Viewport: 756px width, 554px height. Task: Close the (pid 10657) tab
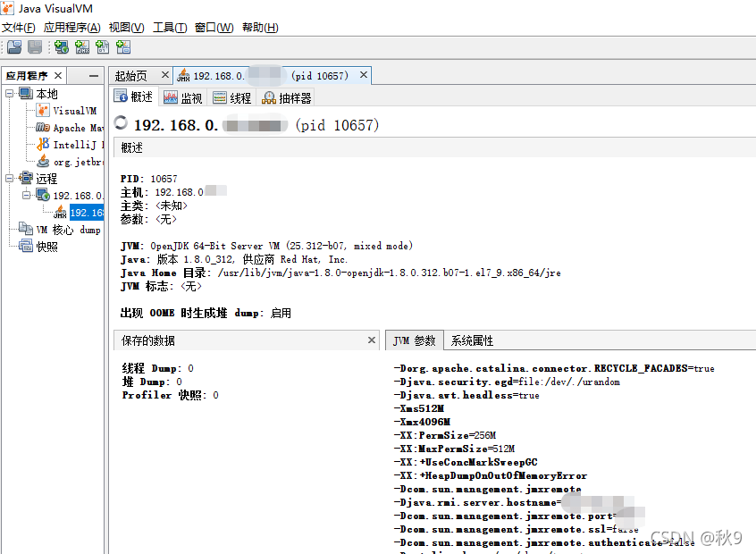click(364, 75)
